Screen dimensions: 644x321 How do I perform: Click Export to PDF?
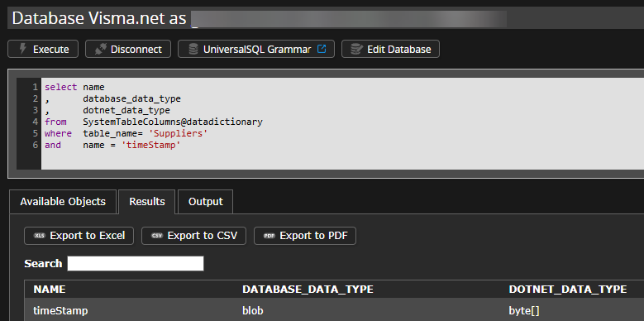tap(305, 236)
